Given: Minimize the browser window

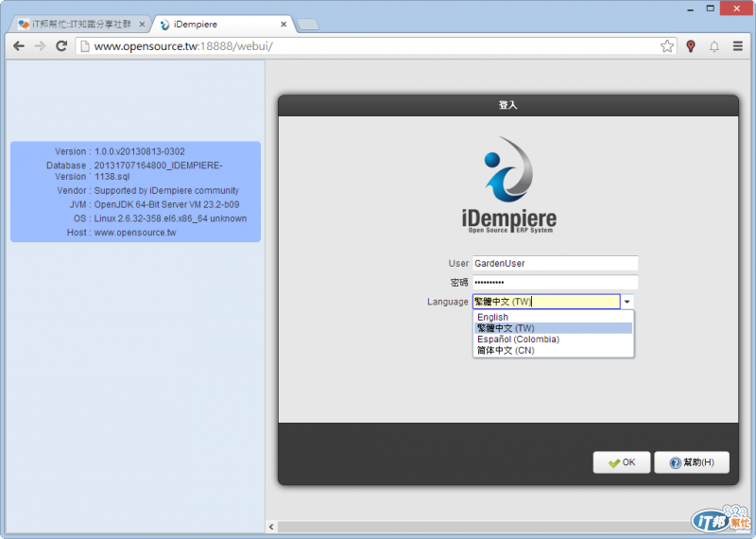Looking at the screenshot, I should [x=691, y=9].
